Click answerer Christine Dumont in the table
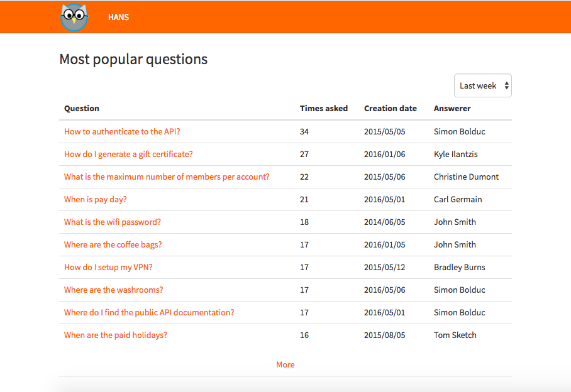Viewport: 571px width, 392px height. [x=466, y=177]
